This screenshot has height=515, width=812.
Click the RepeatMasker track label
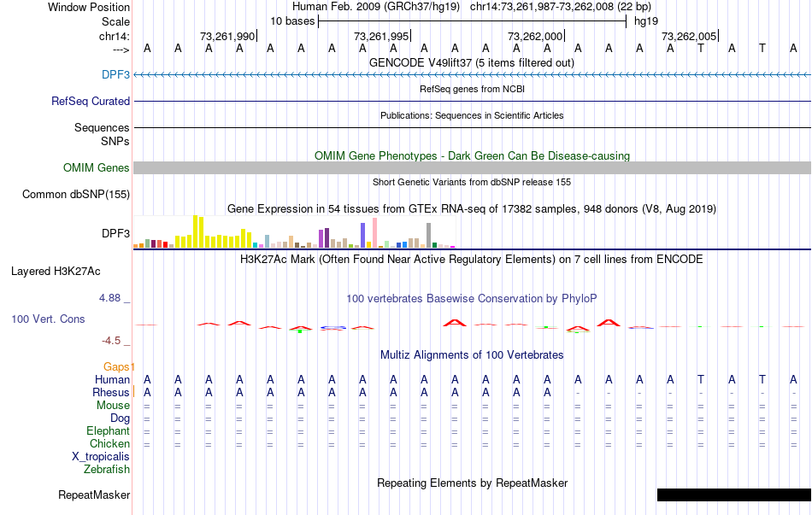pyautogui.click(x=94, y=495)
